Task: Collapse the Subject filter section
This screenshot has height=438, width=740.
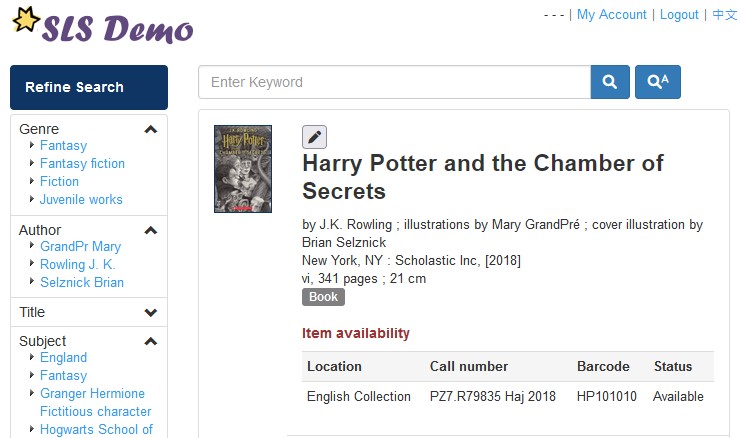Action: coord(151,341)
